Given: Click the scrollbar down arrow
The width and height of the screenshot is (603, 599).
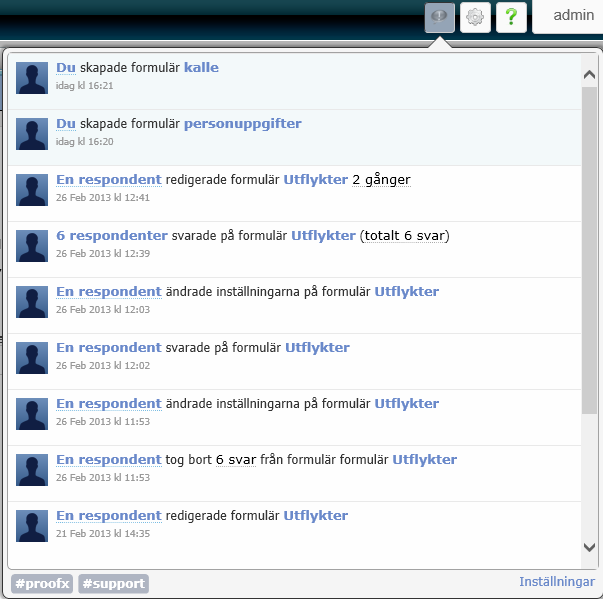Looking at the screenshot, I should pos(589,547).
